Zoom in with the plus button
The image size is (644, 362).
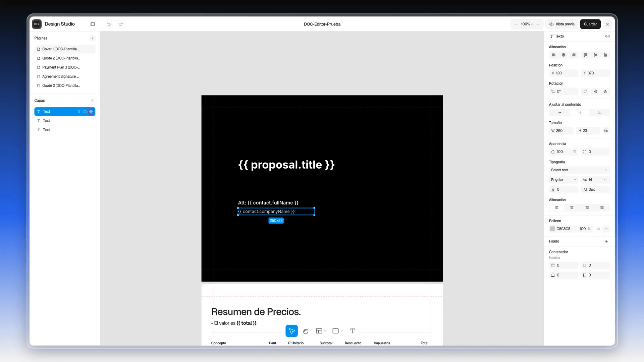[x=538, y=24]
